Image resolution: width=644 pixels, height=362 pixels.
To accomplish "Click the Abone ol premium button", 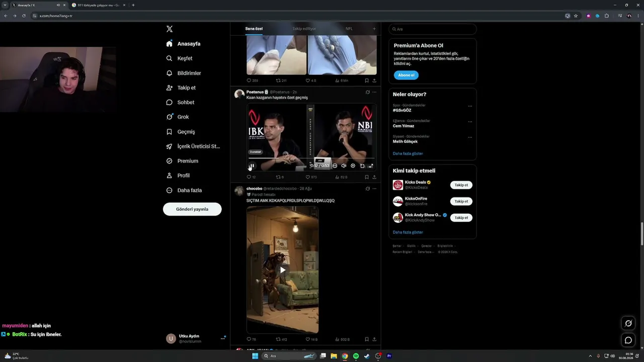I will click(x=406, y=75).
